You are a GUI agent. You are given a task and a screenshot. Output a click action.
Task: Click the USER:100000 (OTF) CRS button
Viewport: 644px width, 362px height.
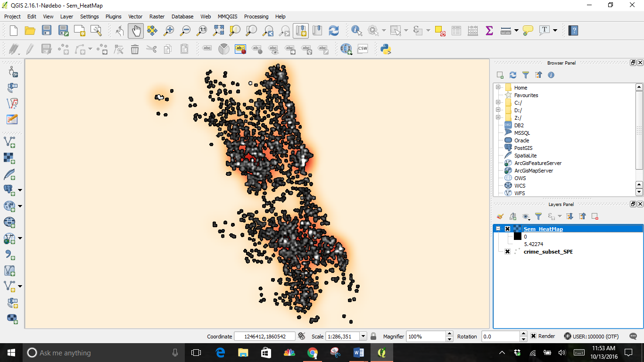tap(591, 337)
